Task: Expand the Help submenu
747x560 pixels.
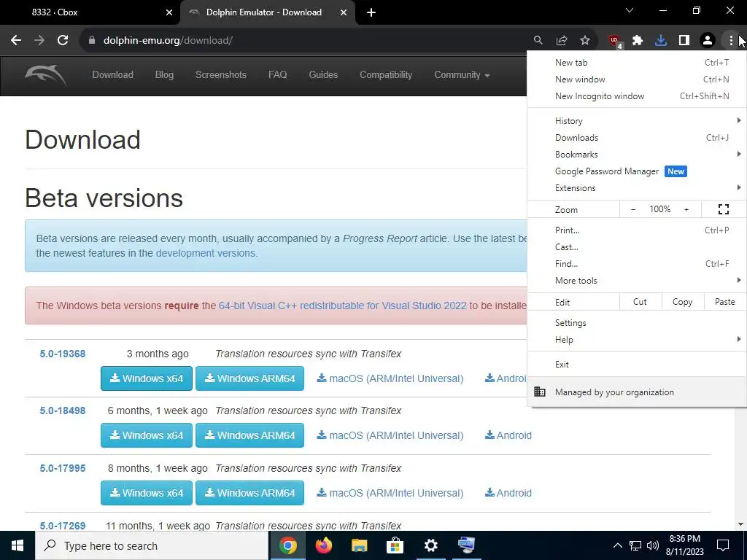Action: (x=637, y=340)
